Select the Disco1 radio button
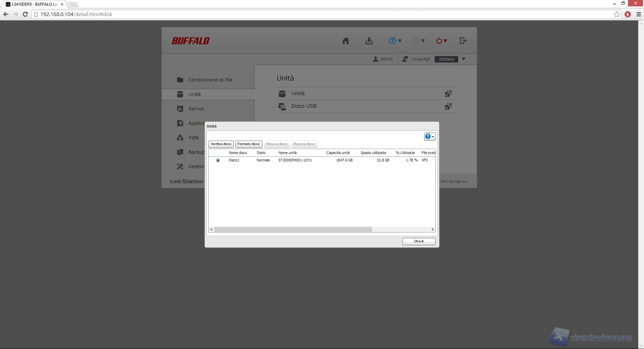644x349 pixels. pos(218,160)
